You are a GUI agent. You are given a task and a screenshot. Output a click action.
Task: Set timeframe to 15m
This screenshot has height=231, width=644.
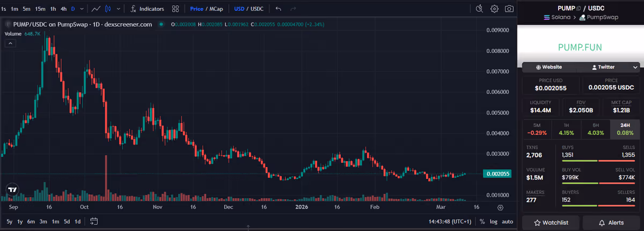click(40, 9)
